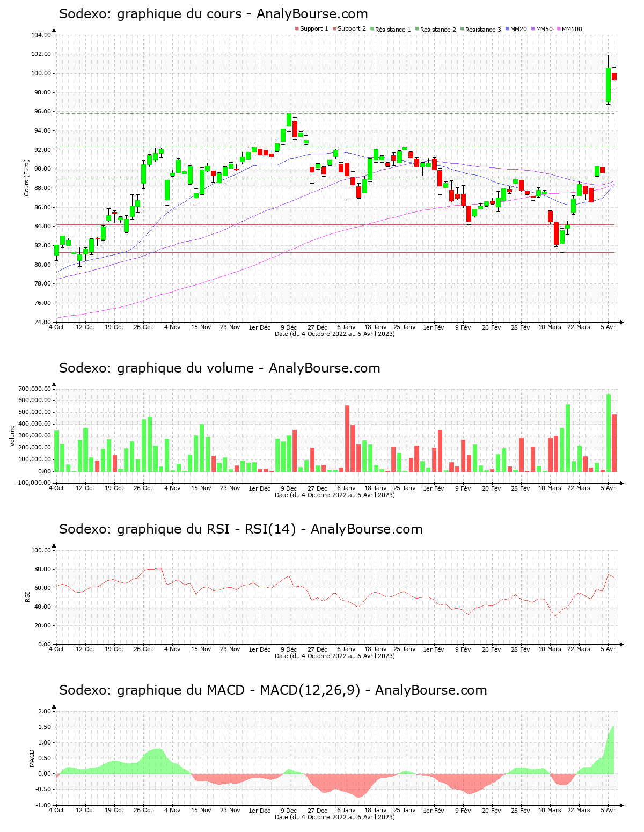Click the '26 Oct' date on RSI chart

pos(143,649)
